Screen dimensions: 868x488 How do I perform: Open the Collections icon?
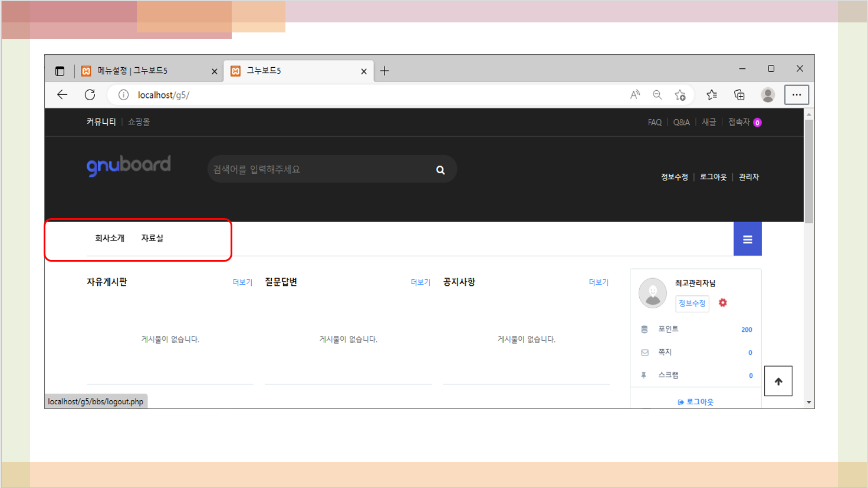click(x=739, y=95)
